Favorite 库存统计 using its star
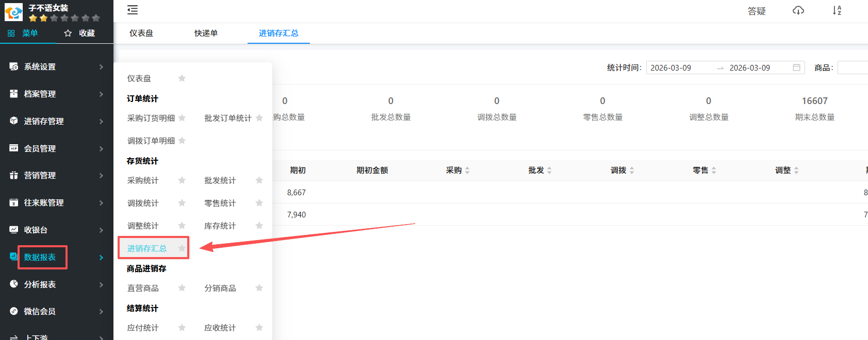868x340 pixels. [x=259, y=226]
